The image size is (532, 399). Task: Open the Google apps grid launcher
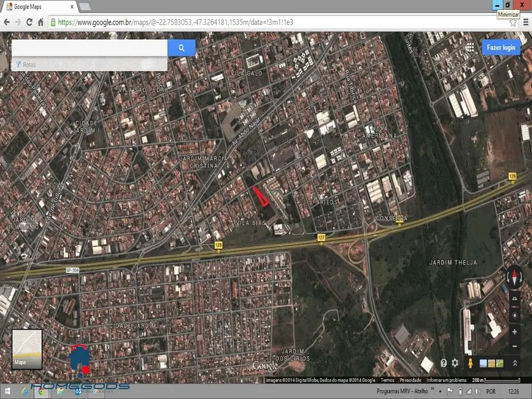pos(470,47)
